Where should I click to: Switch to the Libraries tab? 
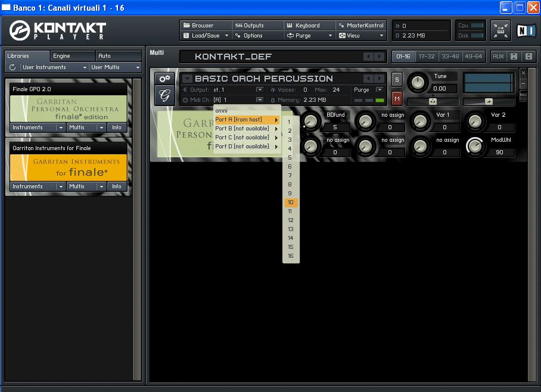(27, 56)
